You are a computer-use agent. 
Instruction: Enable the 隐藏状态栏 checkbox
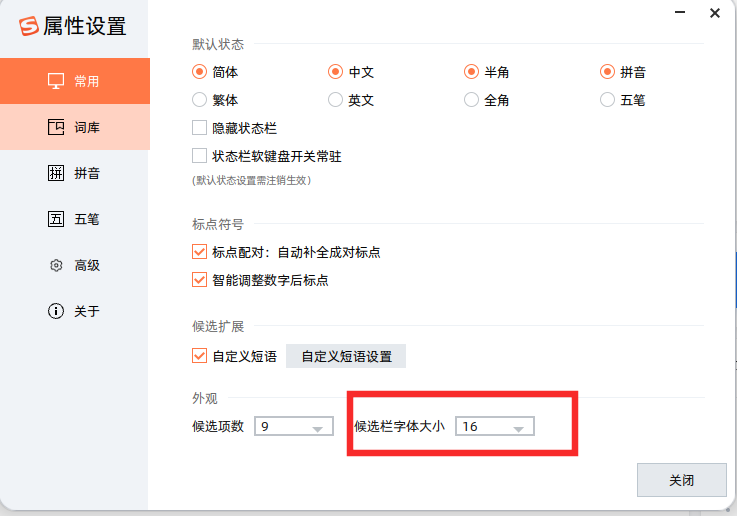pyautogui.click(x=199, y=128)
